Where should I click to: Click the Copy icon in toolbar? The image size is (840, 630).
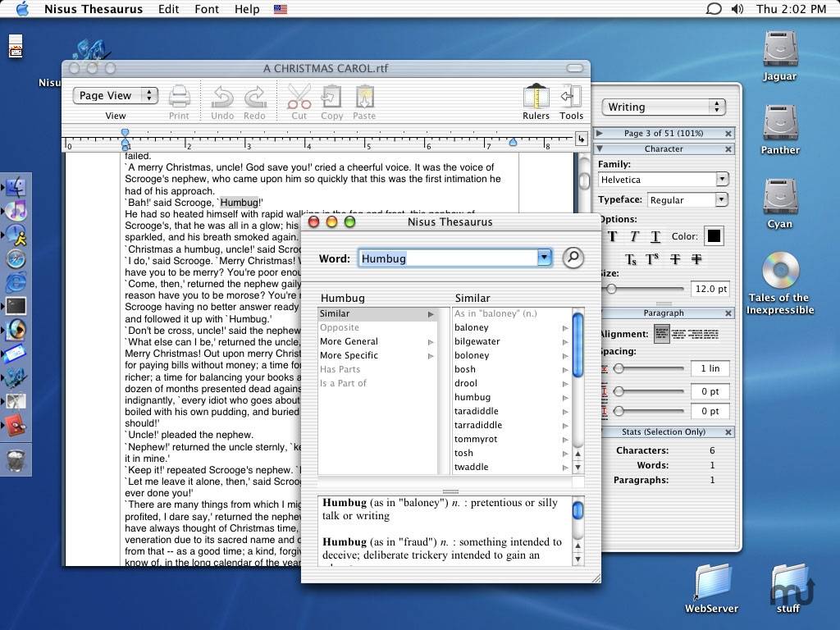tap(331, 97)
